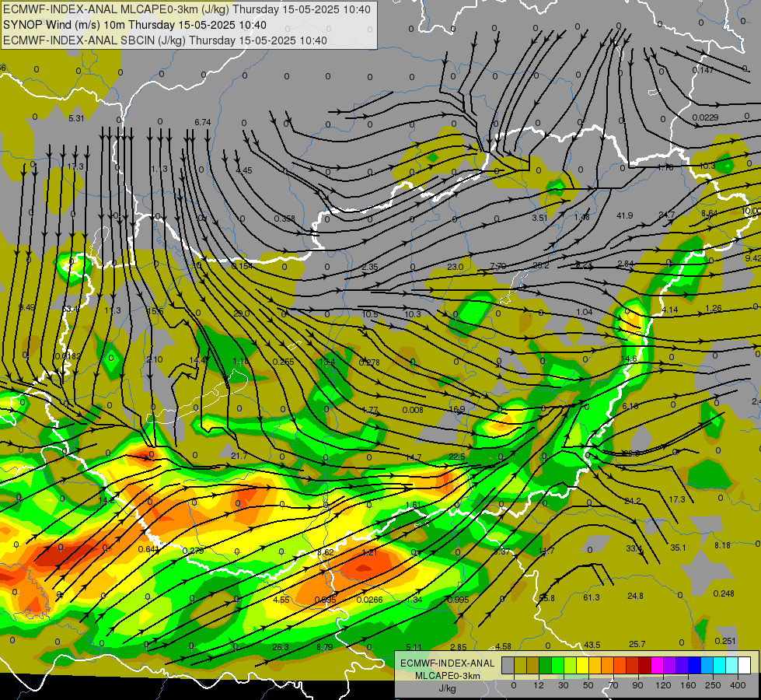Image resolution: width=761 pixels, height=700 pixels.
Task: Click the map value 0.0266
Action: (x=370, y=600)
